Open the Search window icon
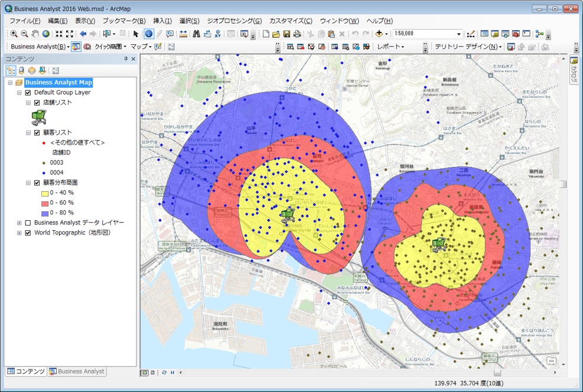Screen dimensions: 583x392 tap(505, 34)
